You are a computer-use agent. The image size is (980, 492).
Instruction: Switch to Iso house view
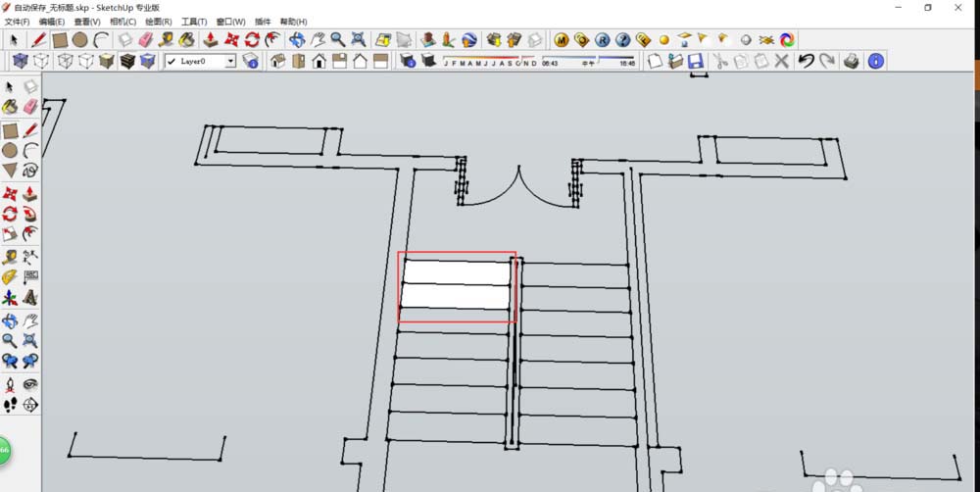[278, 61]
